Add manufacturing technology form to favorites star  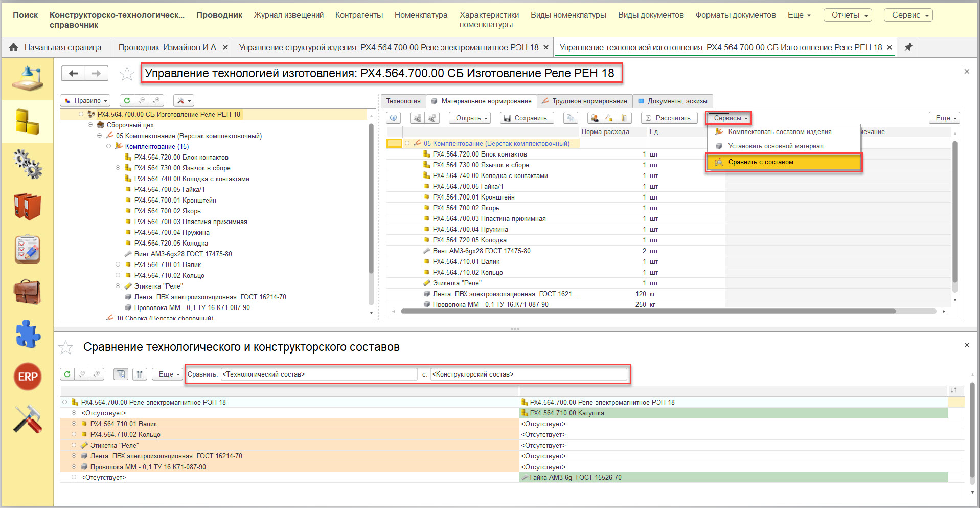coord(127,74)
